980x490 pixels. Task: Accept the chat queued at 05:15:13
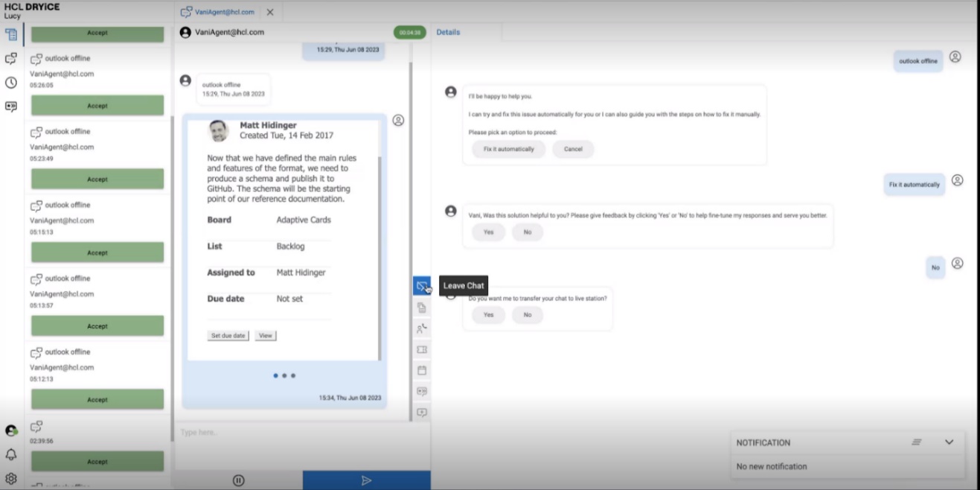(x=97, y=252)
